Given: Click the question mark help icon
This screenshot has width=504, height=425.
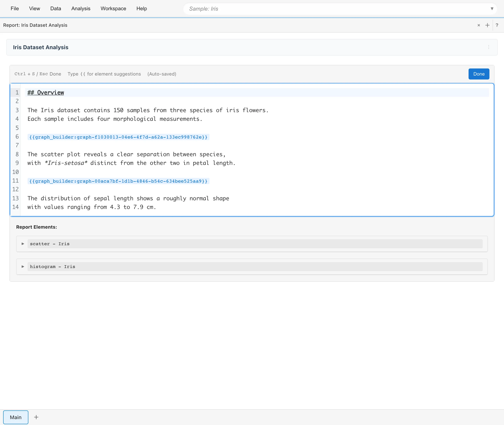Looking at the screenshot, I should (497, 25).
